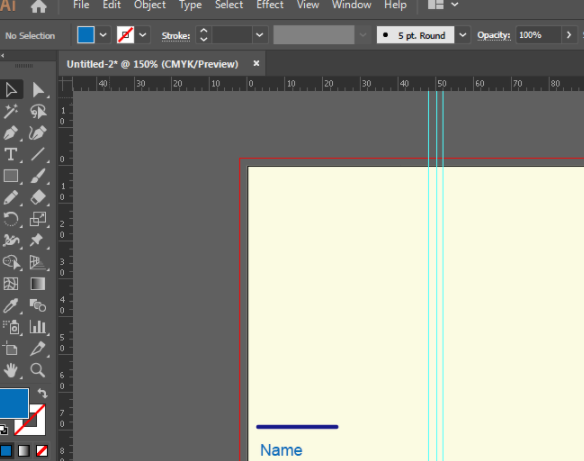Pick the Rectangle tool
This screenshot has height=461, width=584.
[x=11, y=176]
